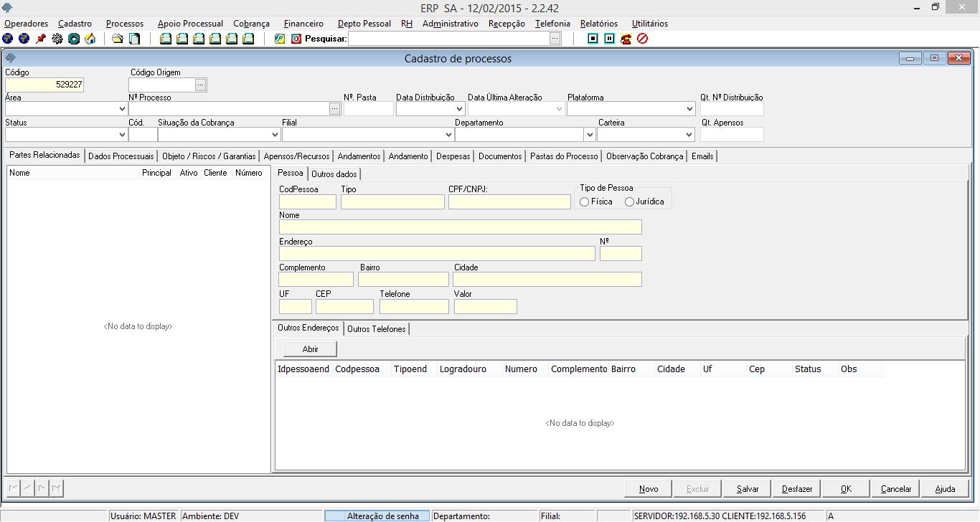
Task: Switch to the Dados Processuais tab
Action: point(121,156)
